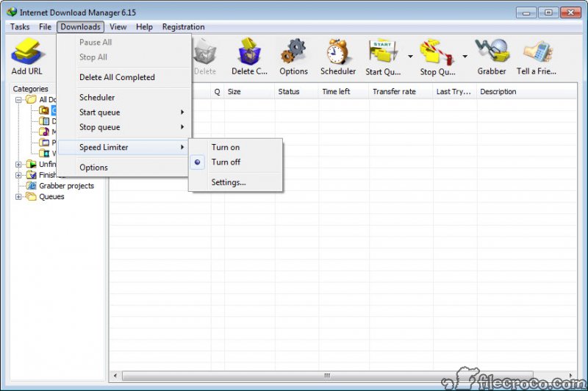This screenshot has height=391, width=588.
Task: Sort by the Time left column header
Action: [344, 91]
